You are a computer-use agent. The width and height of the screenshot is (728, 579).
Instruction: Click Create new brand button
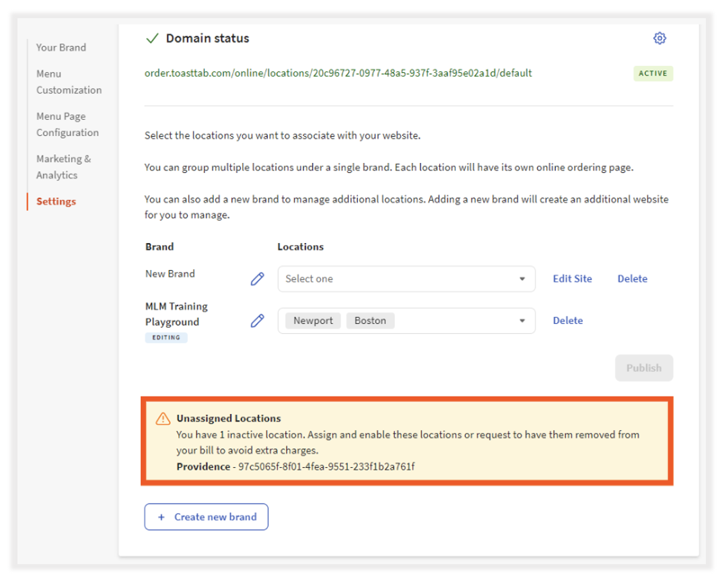[x=206, y=517]
